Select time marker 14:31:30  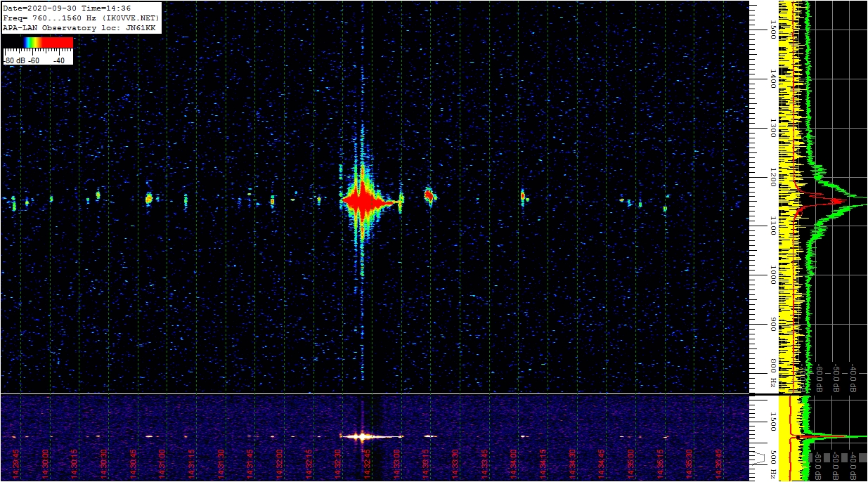pos(221,465)
